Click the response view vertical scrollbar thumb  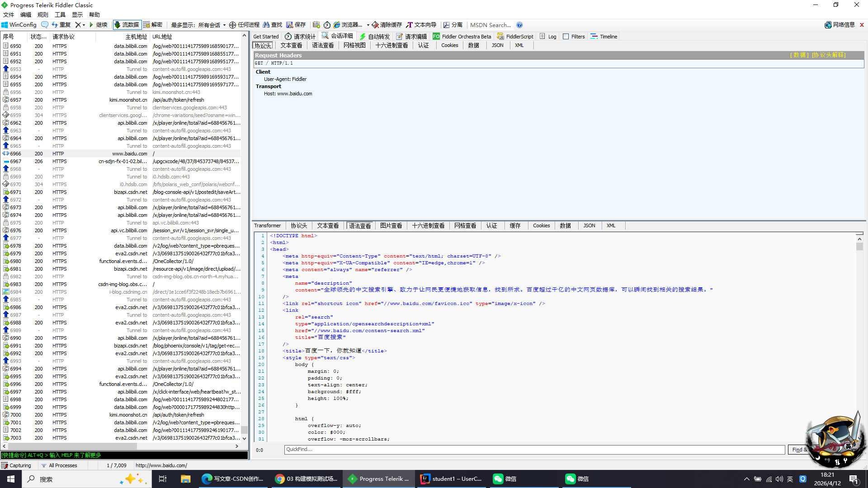click(x=859, y=247)
